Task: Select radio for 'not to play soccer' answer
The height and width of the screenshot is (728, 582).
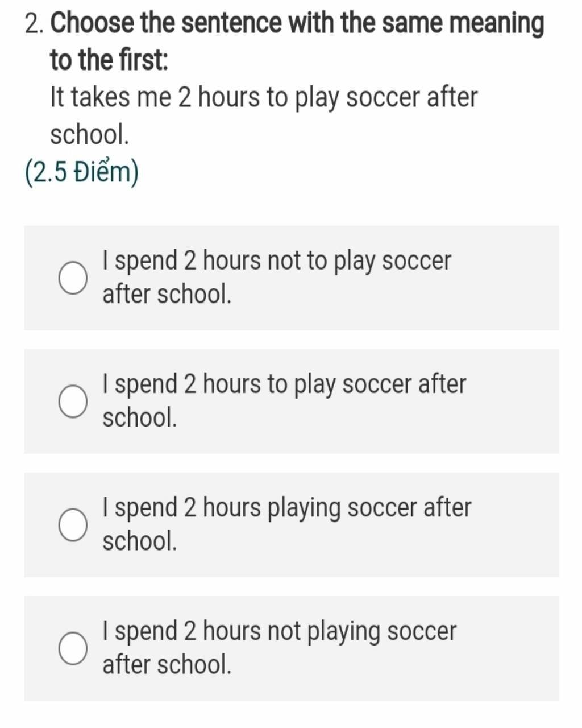Action: click(73, 278)
